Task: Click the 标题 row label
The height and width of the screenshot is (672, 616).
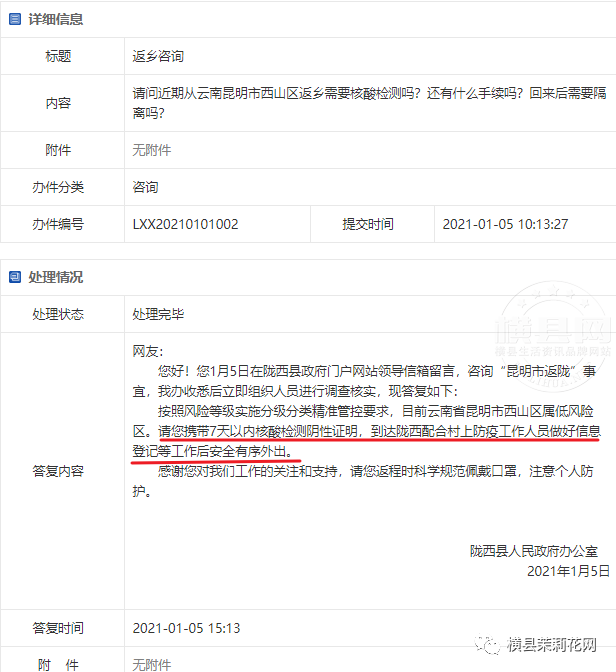Action: coord(58,56)
